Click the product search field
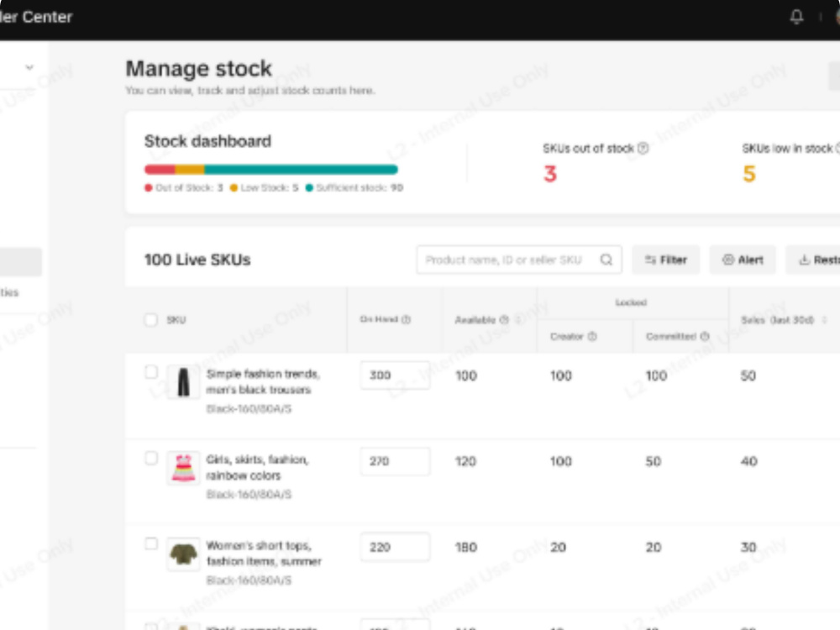This screenshot has width=840, height=630. [x=518, y=260]
